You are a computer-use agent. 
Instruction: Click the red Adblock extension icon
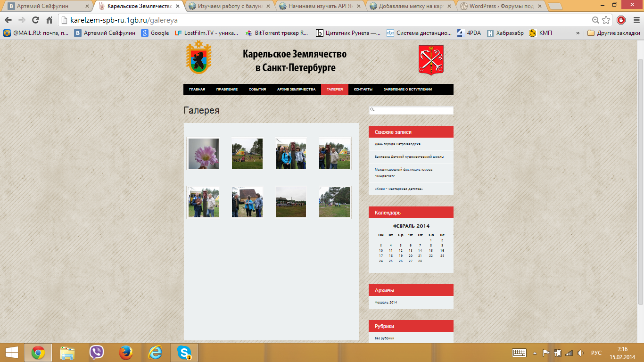[x=621, y=20]
